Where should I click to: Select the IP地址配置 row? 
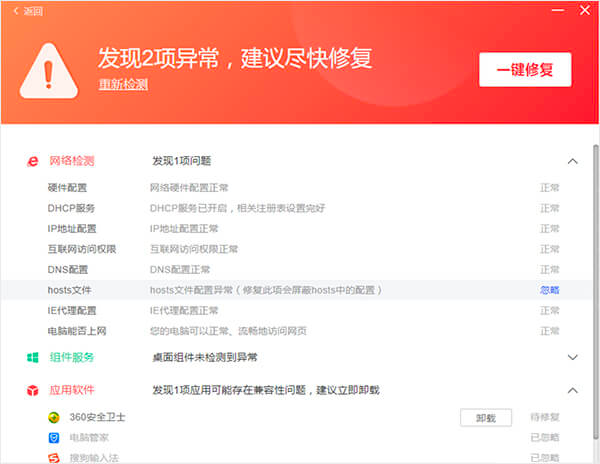[x=297, y=229]
